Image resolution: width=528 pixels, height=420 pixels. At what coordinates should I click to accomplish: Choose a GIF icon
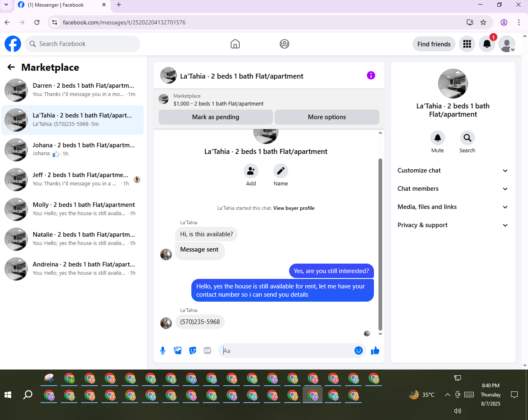[207, 351]
